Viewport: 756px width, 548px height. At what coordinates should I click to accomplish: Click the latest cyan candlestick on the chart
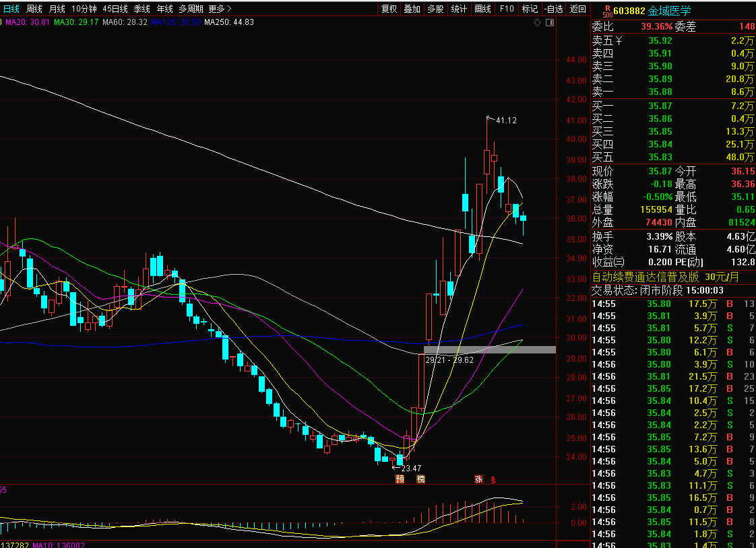pos(523,218)
